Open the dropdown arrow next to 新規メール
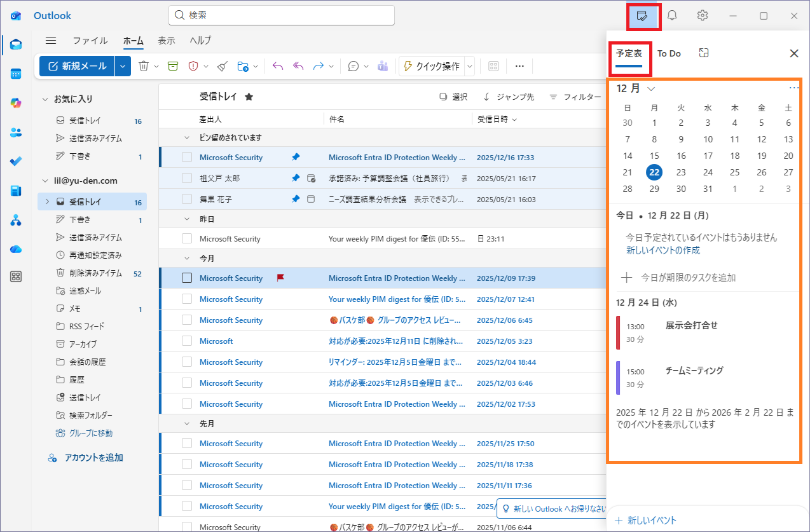The image size is (810, 532). coord(123,66)
